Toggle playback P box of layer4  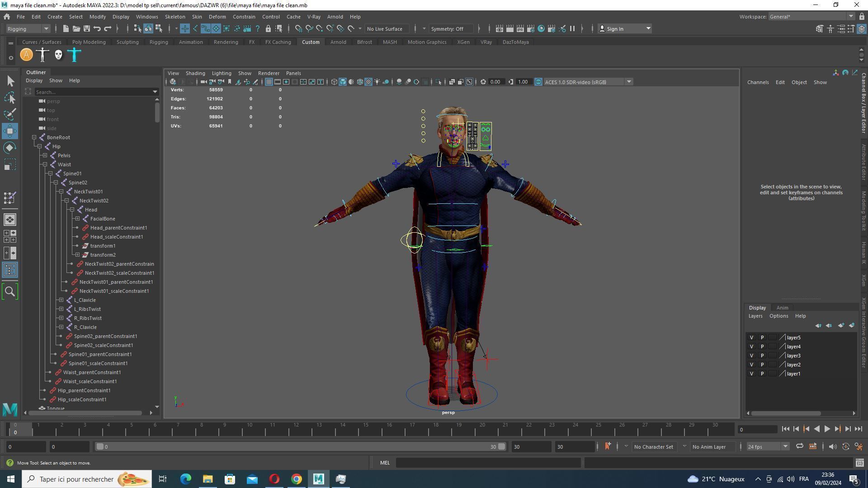coord(762,347)
